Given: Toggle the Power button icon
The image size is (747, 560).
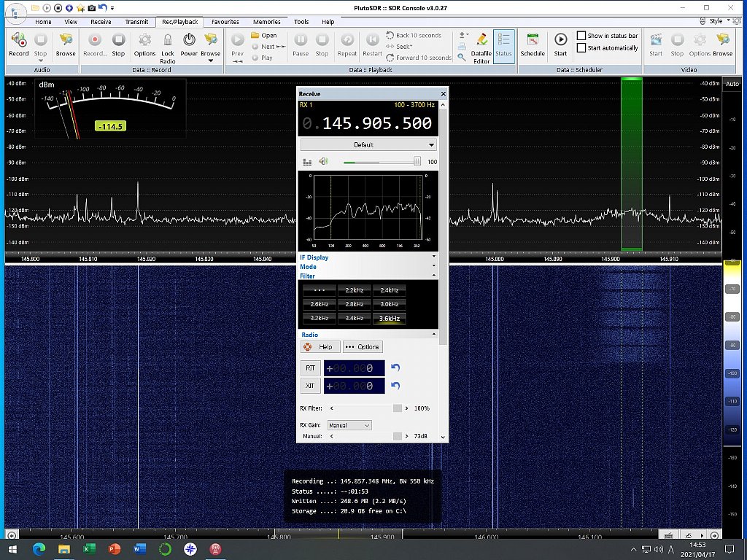Looking at the screenshot, I should 189,39.
